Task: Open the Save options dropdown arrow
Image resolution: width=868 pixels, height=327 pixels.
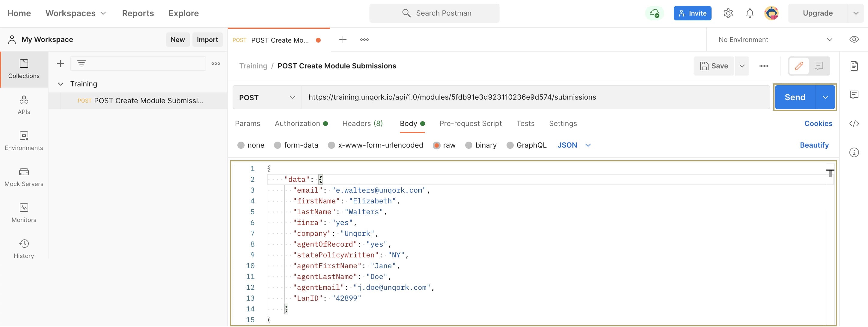Action: click(x=742, y=66)
